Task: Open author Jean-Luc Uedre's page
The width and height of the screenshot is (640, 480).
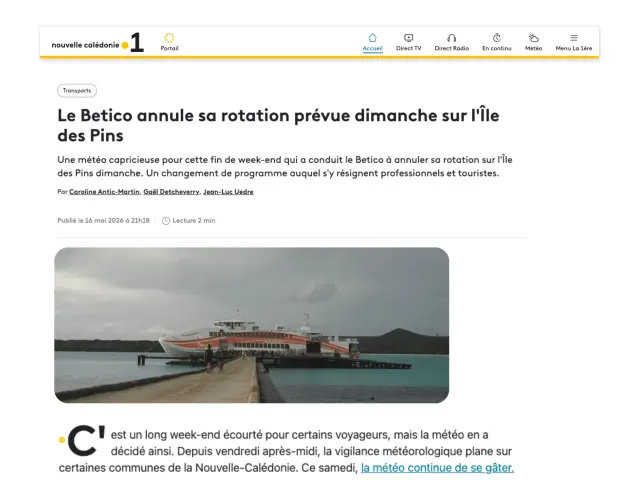Action: (228, 192)
